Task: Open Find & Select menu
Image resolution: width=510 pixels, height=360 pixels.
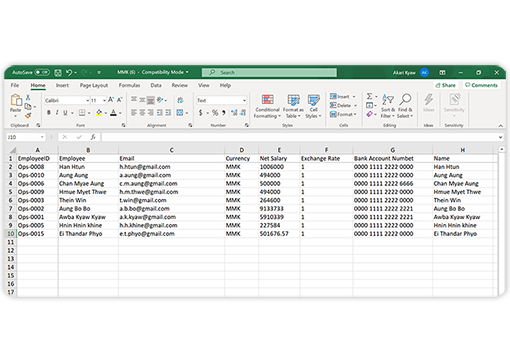Action: pos(405,106)
